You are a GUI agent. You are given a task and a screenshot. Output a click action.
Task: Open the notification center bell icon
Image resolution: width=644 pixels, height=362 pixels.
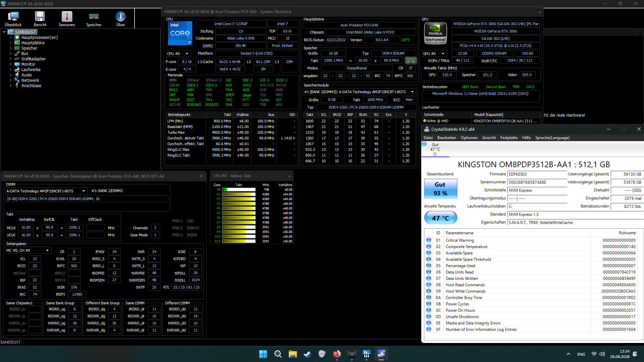tap(635, 354)
